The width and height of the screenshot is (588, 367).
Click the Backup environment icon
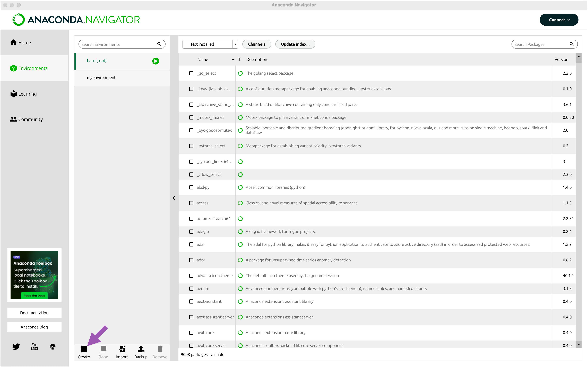(x=141, y=349)
